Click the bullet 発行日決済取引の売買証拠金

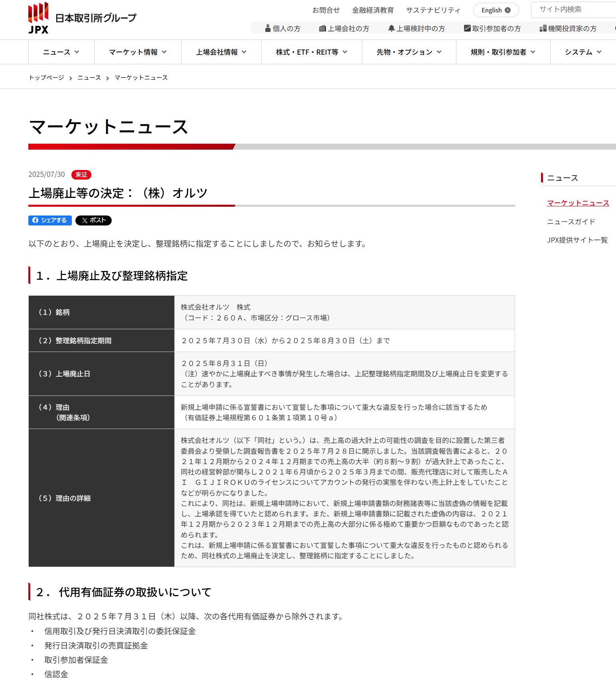(96, 645)
